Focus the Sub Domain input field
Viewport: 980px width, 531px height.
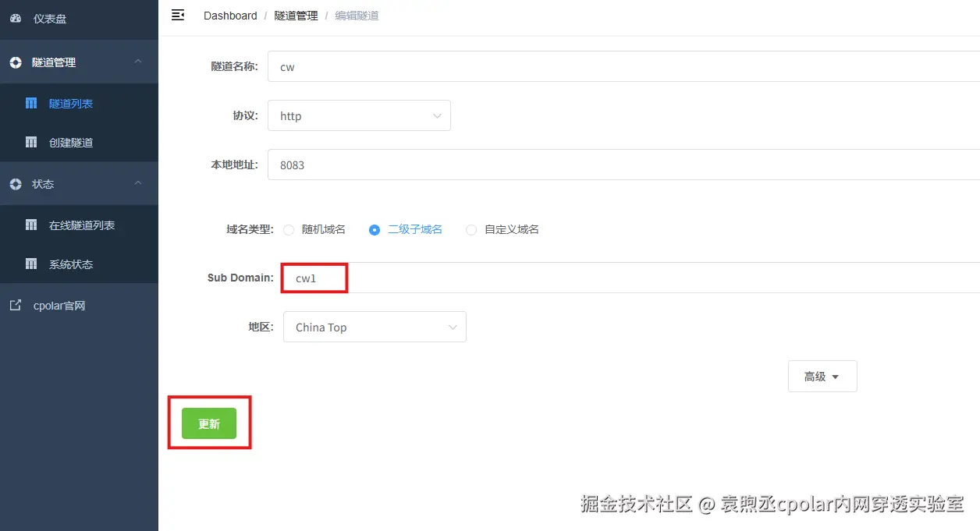(x=630, y=278)
